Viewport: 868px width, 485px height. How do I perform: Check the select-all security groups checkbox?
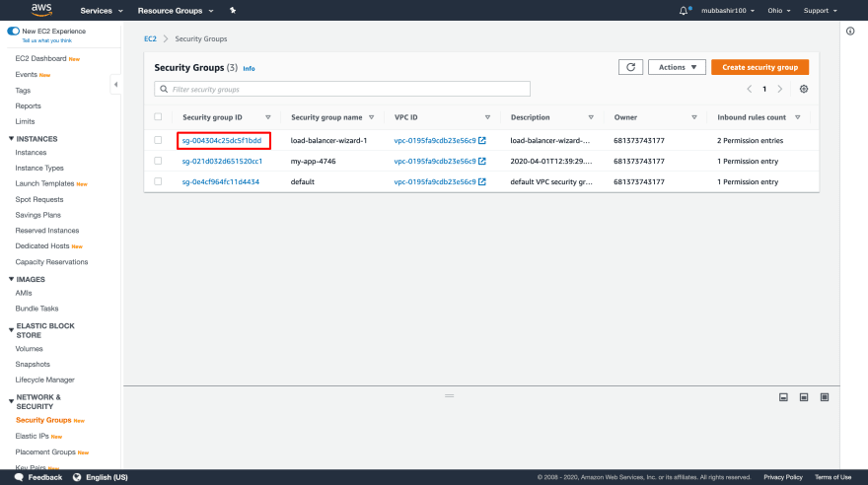click(158, 116)
